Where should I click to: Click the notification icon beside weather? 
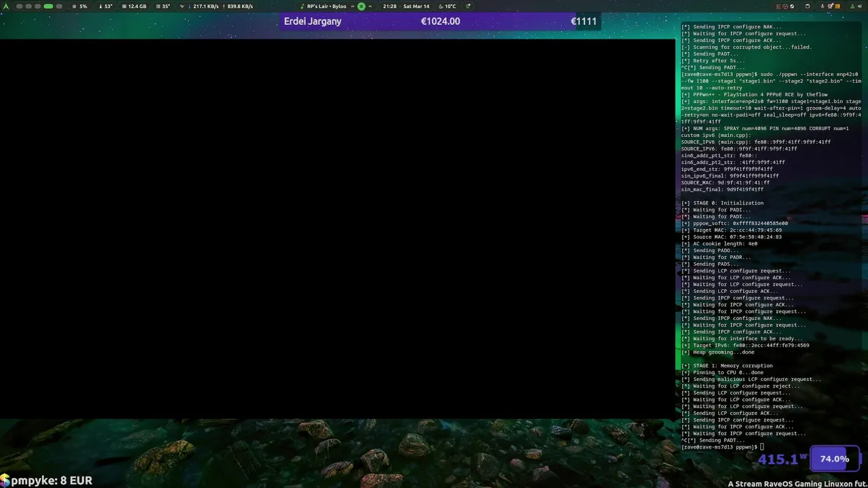click(468, 6)
